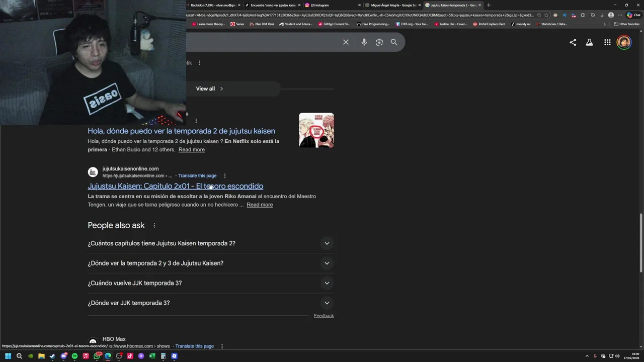
Task: Open the Google account profile picture
Action: 624,42
